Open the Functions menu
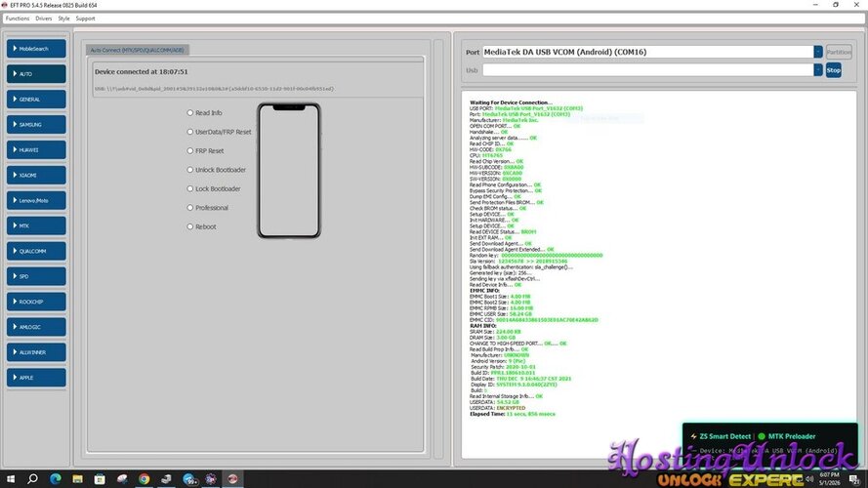The width and height of the screenshot is (868, 488). pyautogui.click(x=18, y=19)
